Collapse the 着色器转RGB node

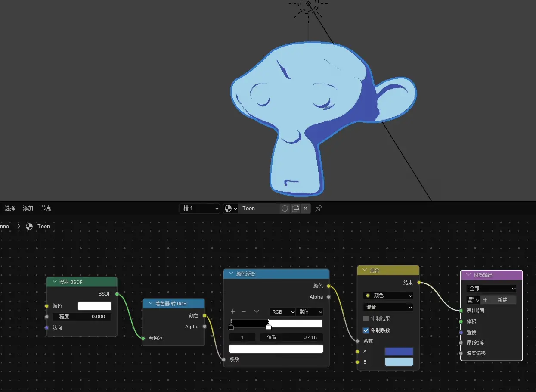coord(151,303)
